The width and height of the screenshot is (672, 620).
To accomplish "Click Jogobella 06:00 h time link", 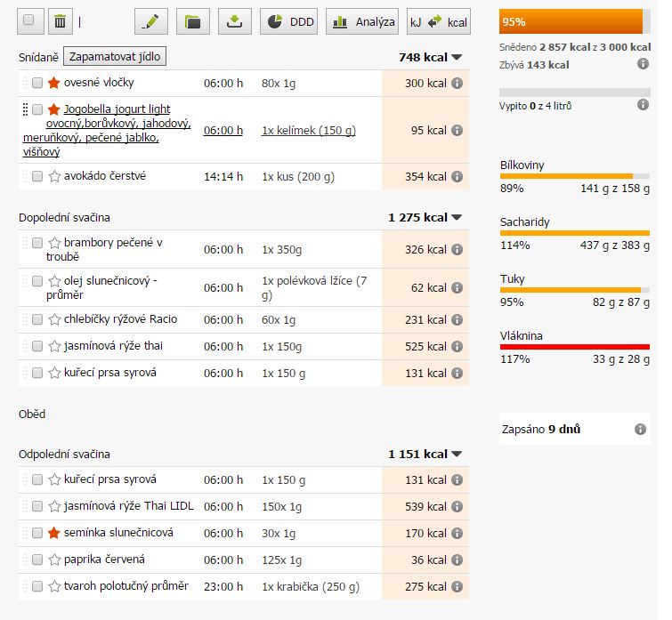I will tap(223, 130).
